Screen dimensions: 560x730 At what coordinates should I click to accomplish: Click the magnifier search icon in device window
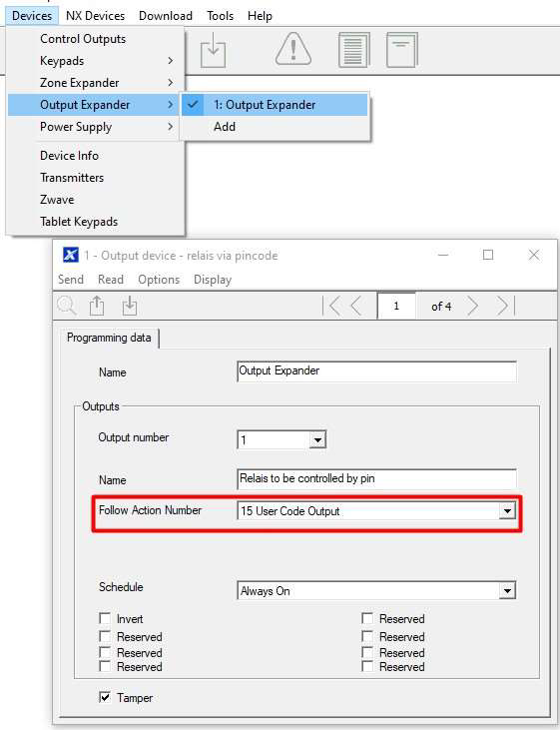(x=67, y=306)
